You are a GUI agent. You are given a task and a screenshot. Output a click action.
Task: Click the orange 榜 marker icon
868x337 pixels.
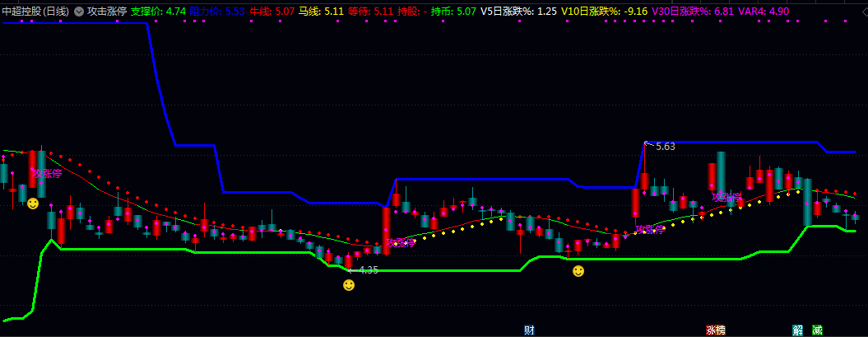[x=720, y=330]
